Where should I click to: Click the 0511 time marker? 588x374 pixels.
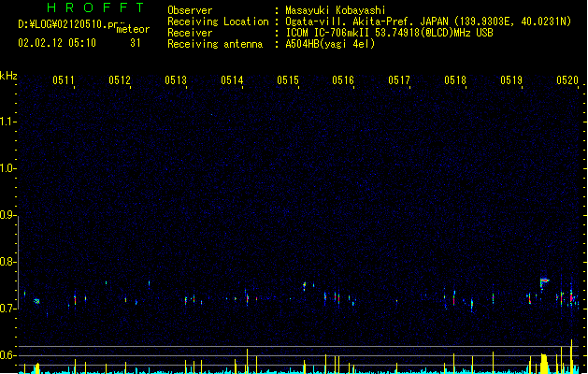click(64, 80)
